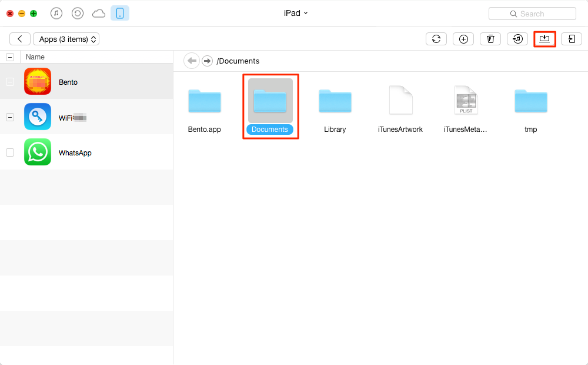The height and width of the screenshot is (365, 588).
Task: Click the Bento.app name label
Action: tap(205, 130)
